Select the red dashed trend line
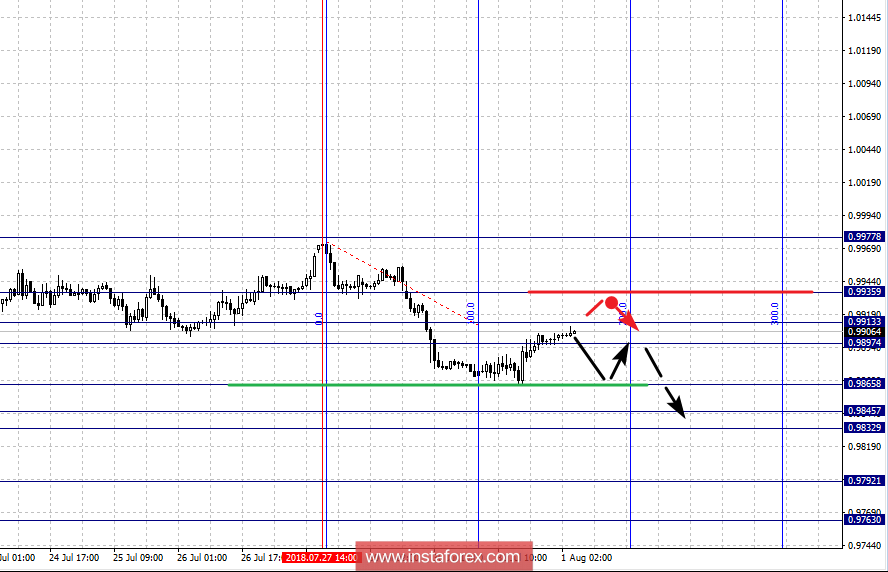 tap(401, 283)
